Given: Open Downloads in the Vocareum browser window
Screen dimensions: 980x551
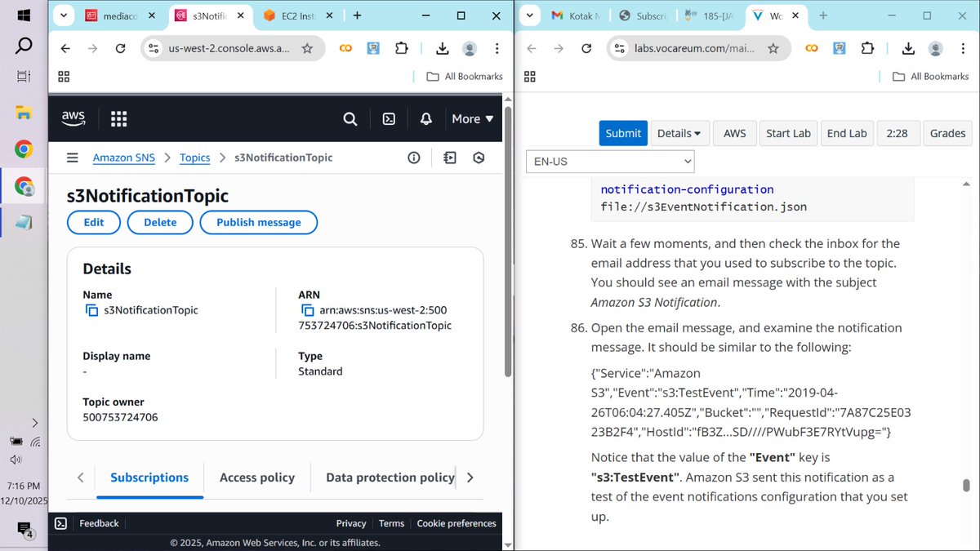Looking at the screenshot, I should (908, 49).
